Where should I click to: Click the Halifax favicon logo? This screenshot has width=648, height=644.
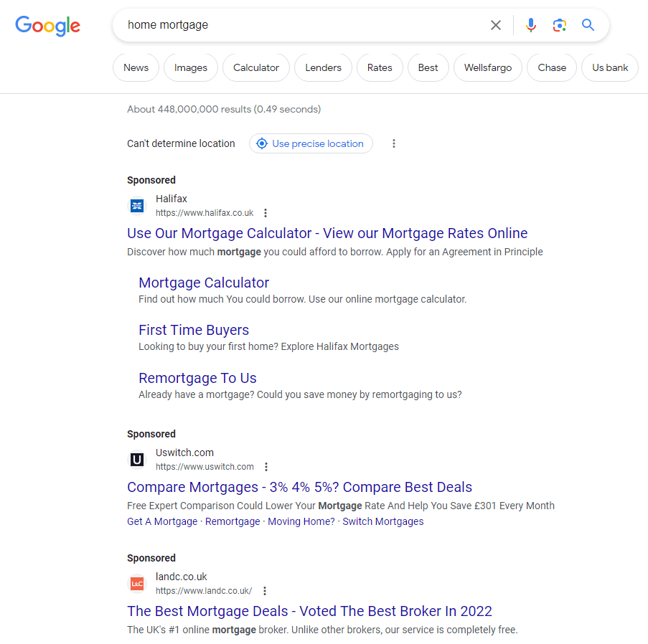(x=137, y=206)
